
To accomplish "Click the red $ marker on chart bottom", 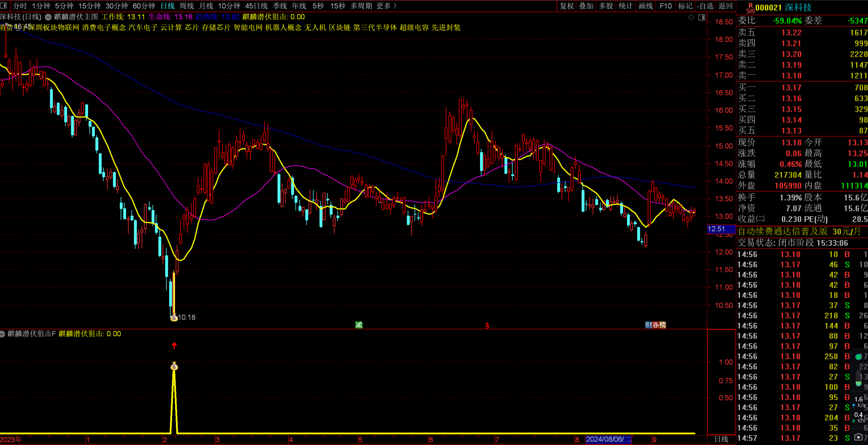I will (x=487, y=326).
